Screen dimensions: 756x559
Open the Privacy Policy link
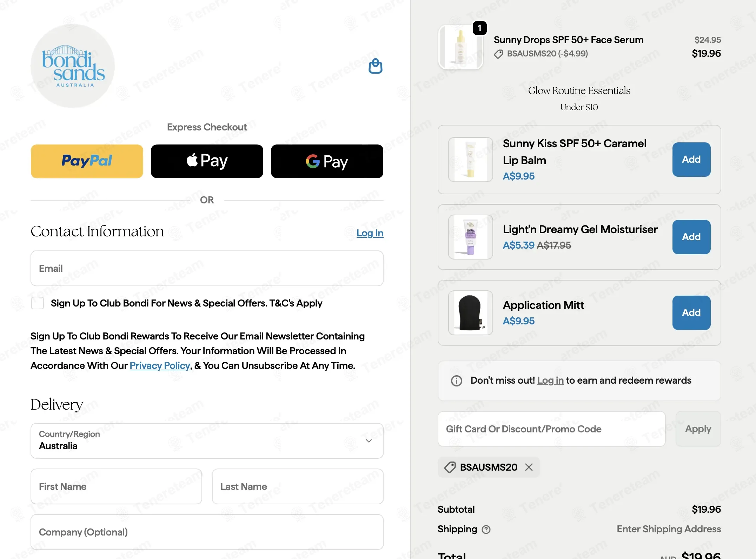[x=160, y=365]
